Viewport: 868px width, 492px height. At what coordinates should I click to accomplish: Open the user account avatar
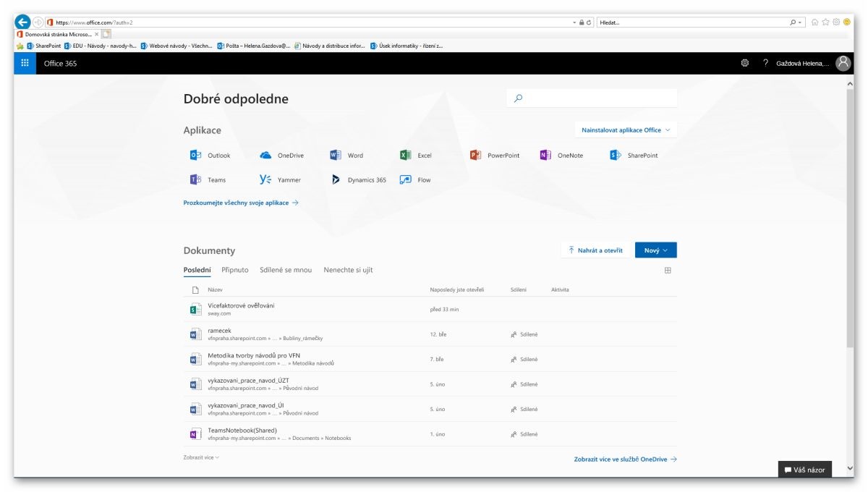coord(843,63)
